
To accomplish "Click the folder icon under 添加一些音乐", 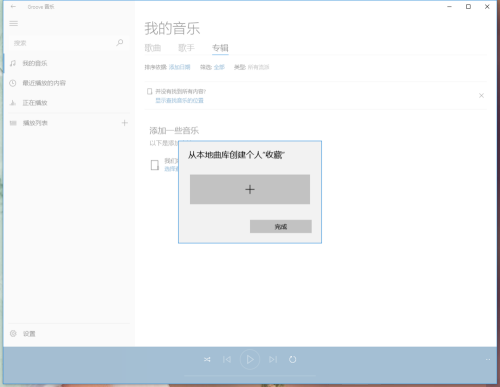I will point(155,165).
